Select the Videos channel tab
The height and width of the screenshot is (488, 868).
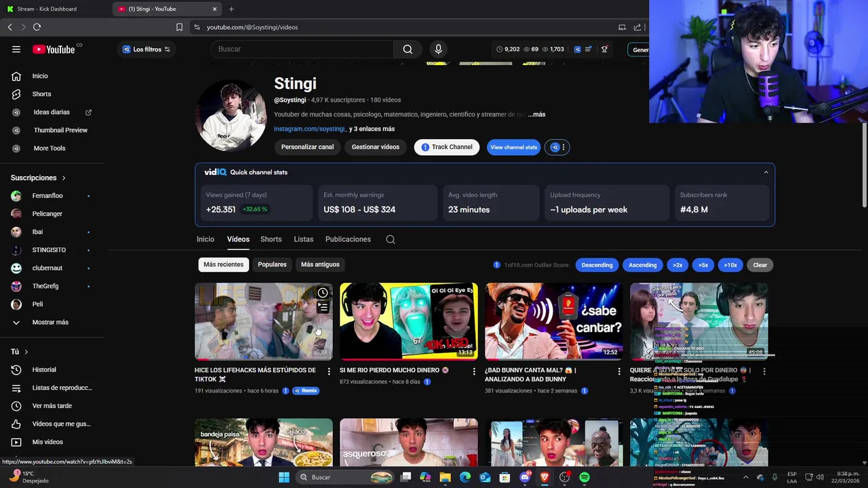point(238,239)
